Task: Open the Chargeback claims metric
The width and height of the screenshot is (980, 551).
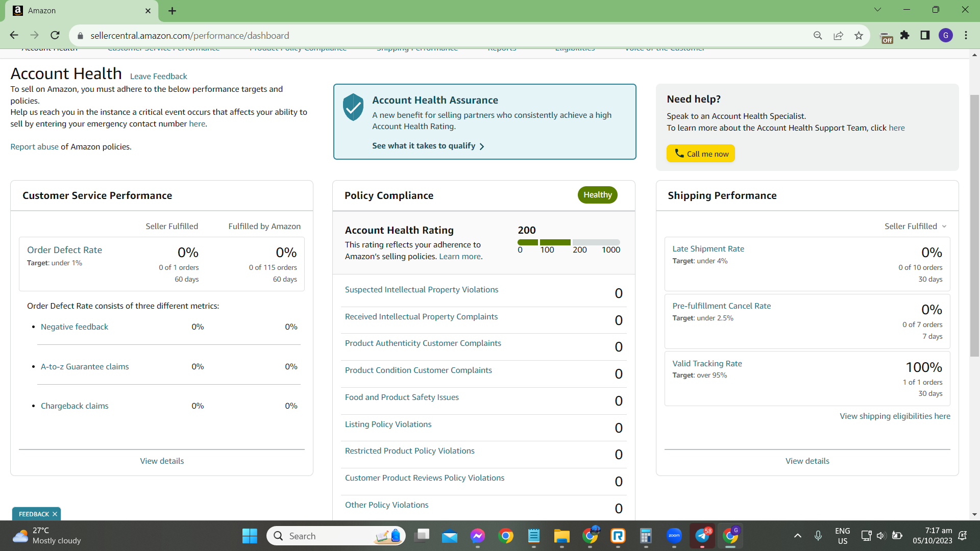Action: (x=75, y=406)
